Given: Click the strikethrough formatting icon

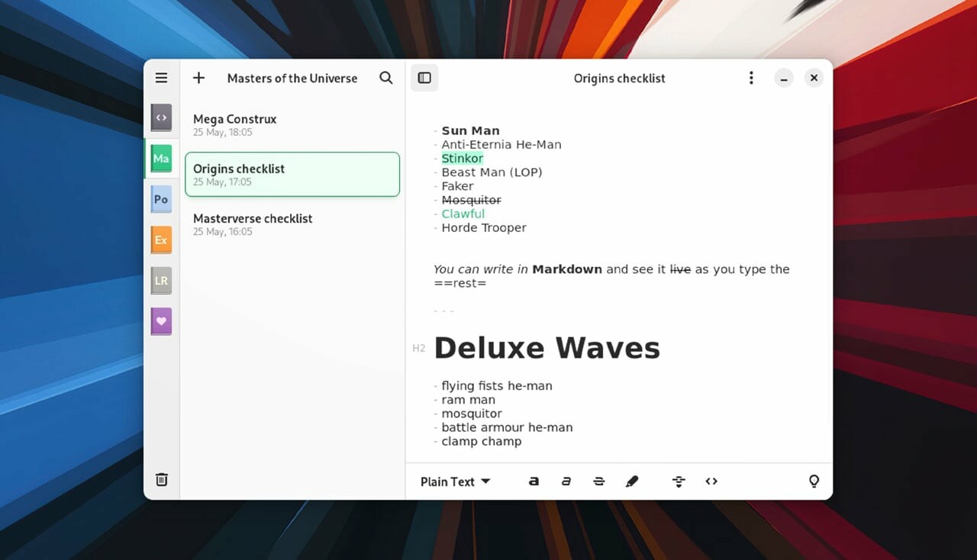Looking at the screenshot, I should 599,481.
